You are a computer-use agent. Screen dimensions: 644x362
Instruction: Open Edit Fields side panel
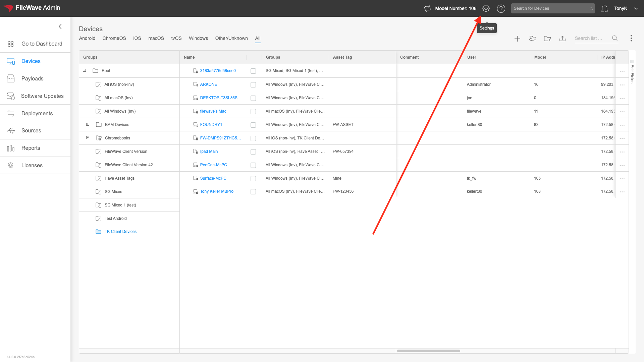point(632,71)
